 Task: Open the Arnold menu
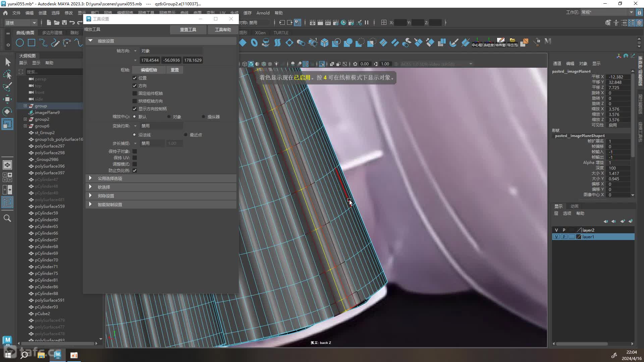263,13
